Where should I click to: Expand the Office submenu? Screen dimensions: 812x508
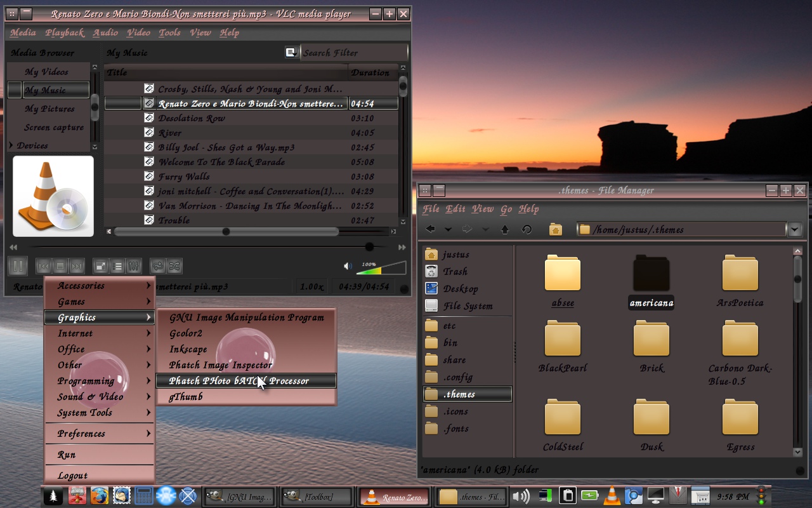[100, 349]
